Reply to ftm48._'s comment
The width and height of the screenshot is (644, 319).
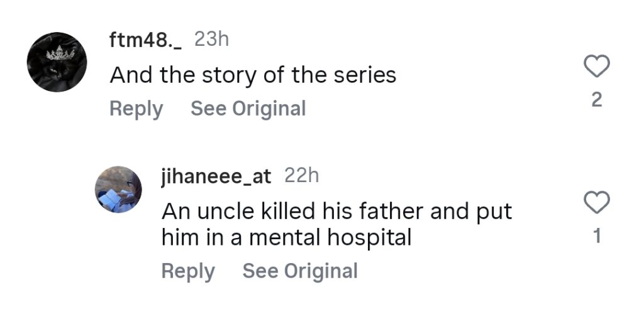[136, 109]
